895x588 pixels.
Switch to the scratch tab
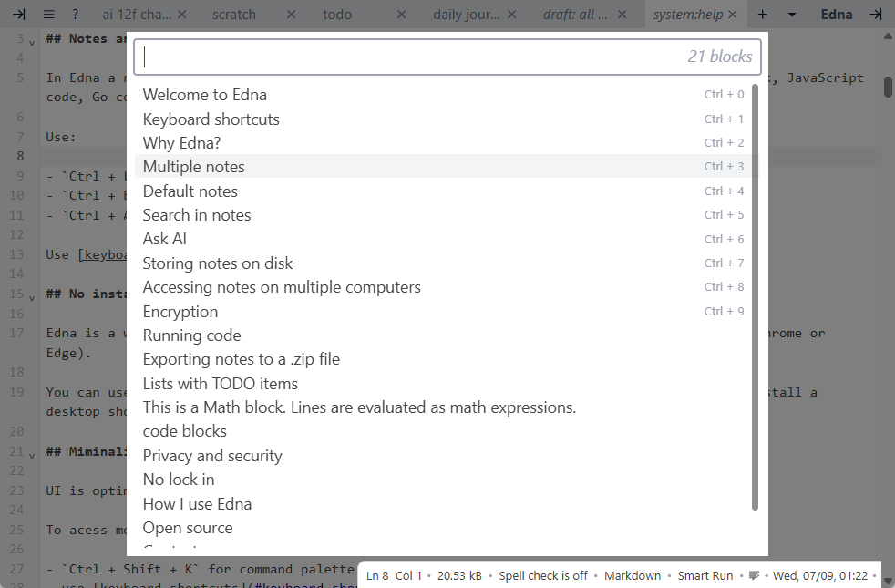click(x=234, y=15)
